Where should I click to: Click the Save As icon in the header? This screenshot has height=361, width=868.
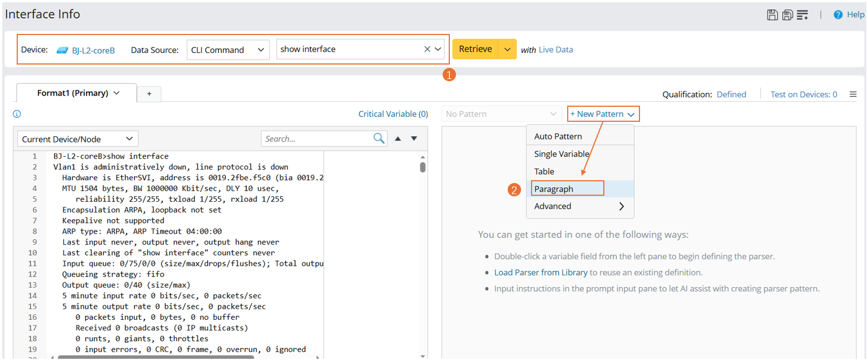tap(787, 15)
